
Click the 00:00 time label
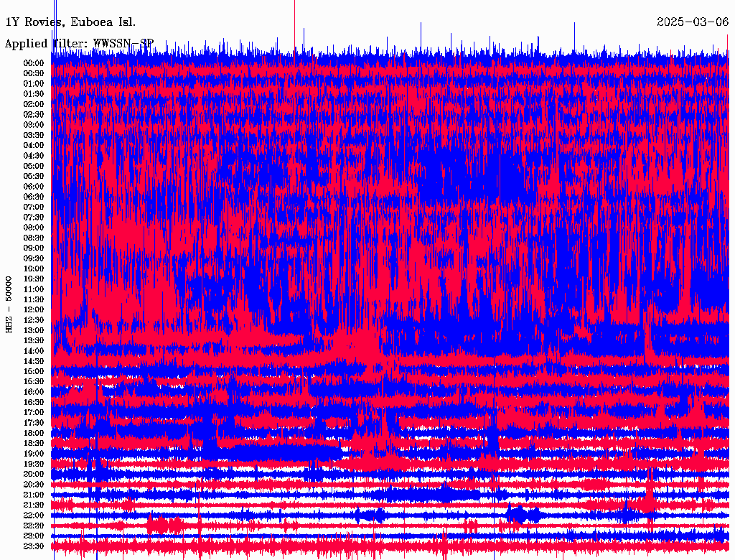coord(34,63)
